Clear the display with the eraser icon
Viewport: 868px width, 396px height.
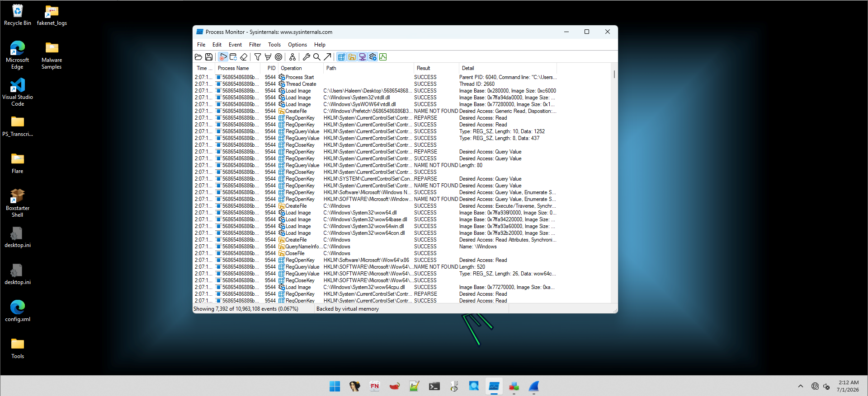point(244,57)
